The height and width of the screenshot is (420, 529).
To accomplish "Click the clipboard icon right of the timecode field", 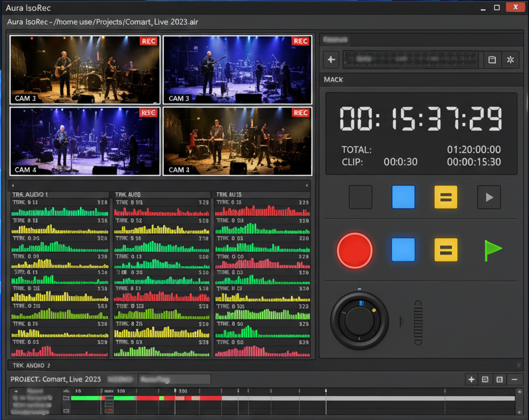I will (x=492, y=59).
